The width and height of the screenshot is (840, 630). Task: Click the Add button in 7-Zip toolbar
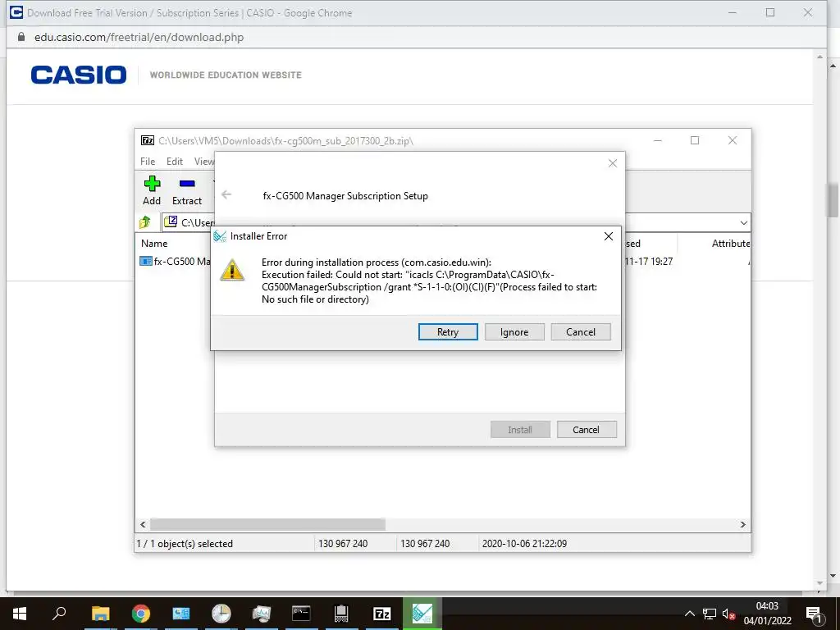point(152,190)
